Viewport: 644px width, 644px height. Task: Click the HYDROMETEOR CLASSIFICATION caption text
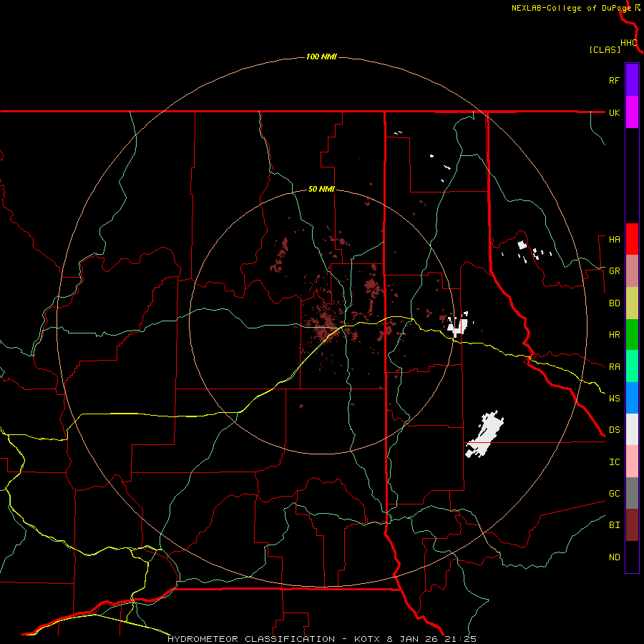click(x=251, y=639)
